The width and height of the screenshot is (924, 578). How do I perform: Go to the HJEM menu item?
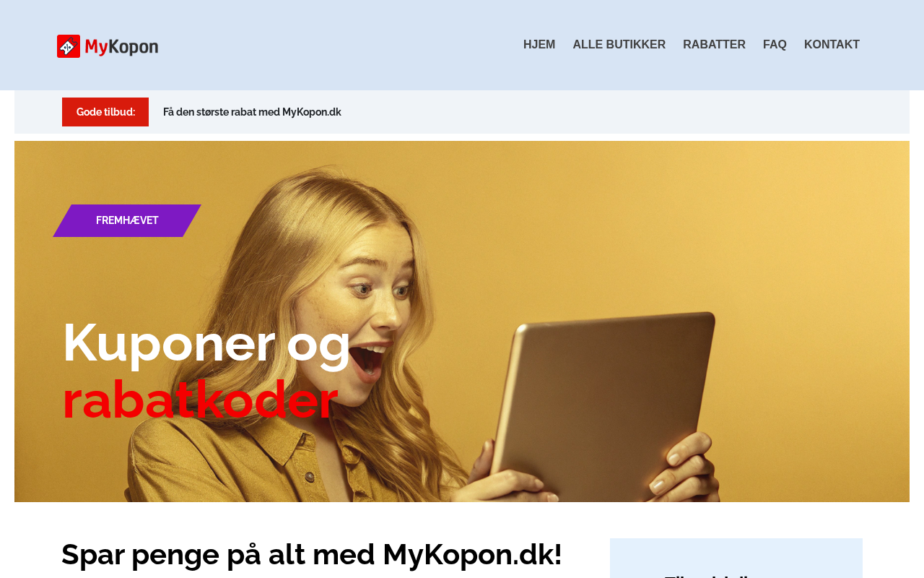click(x=539, y=45)
